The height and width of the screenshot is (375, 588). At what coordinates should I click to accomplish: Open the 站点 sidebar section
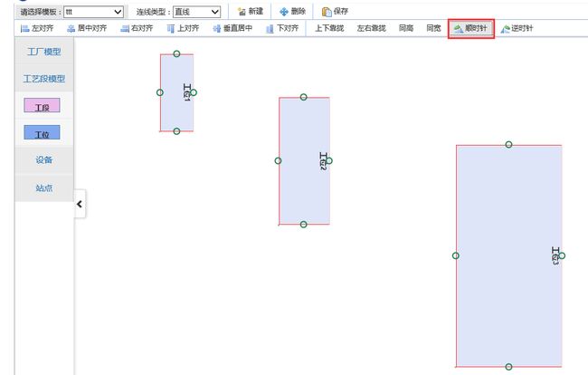(x=44, y=187)
